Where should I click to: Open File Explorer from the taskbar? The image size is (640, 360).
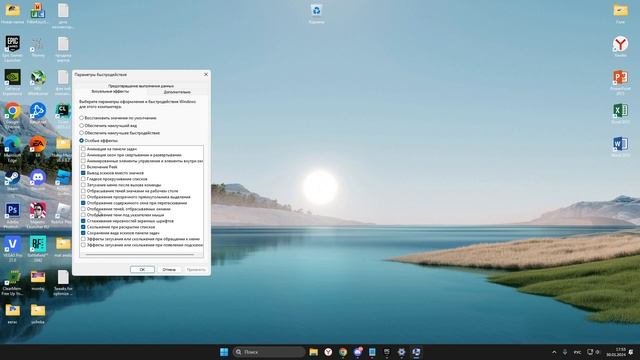pos(313,352)
